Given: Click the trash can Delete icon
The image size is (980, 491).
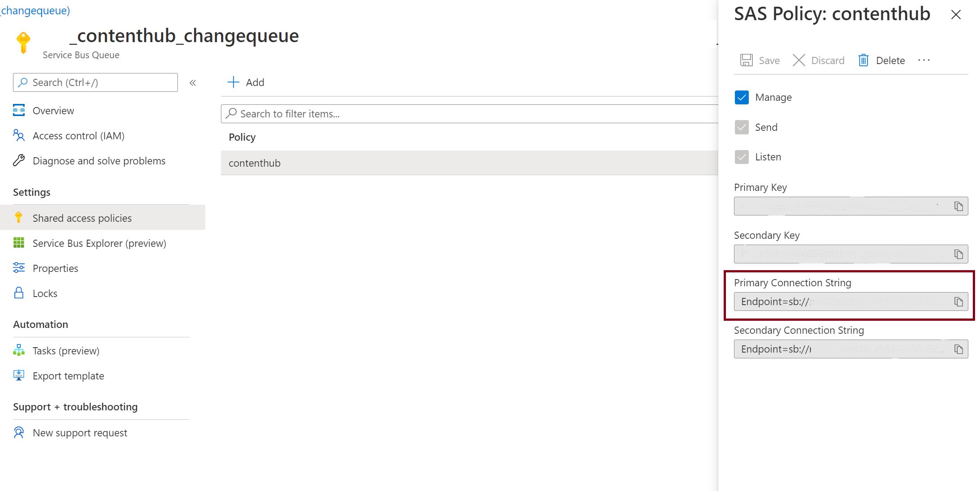Looking at the screenshot, I should (863, 60).
